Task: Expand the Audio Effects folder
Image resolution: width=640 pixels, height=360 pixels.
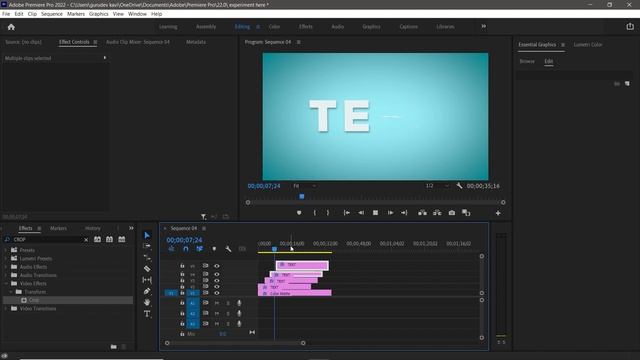Action: coord(6,267)
